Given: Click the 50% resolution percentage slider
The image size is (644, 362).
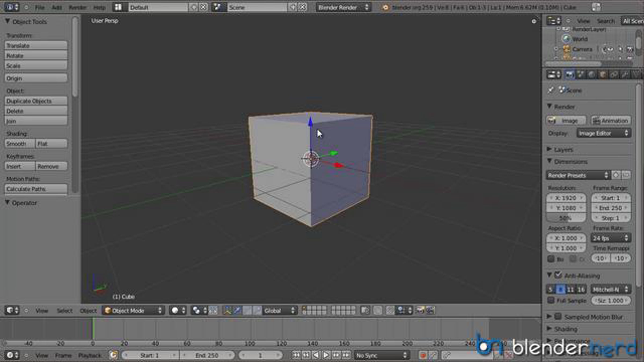Looking at the screenshot, I should click(x=566, y=218).
